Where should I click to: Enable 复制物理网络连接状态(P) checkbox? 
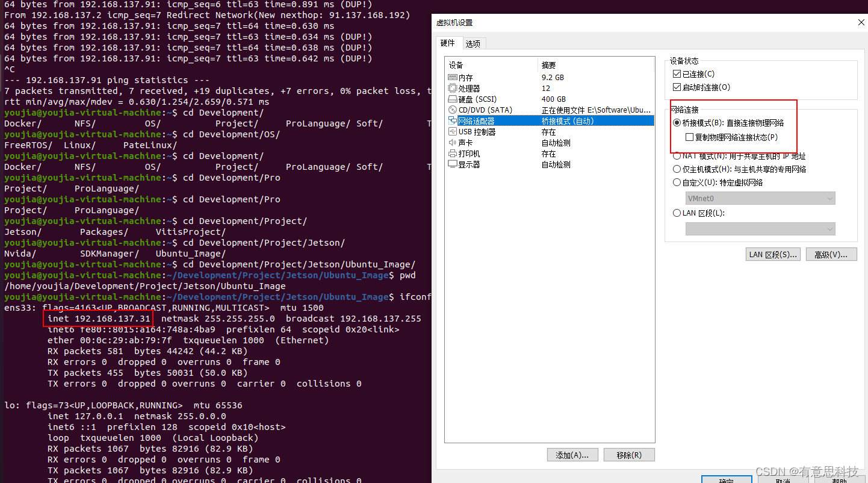pos(690,137)
